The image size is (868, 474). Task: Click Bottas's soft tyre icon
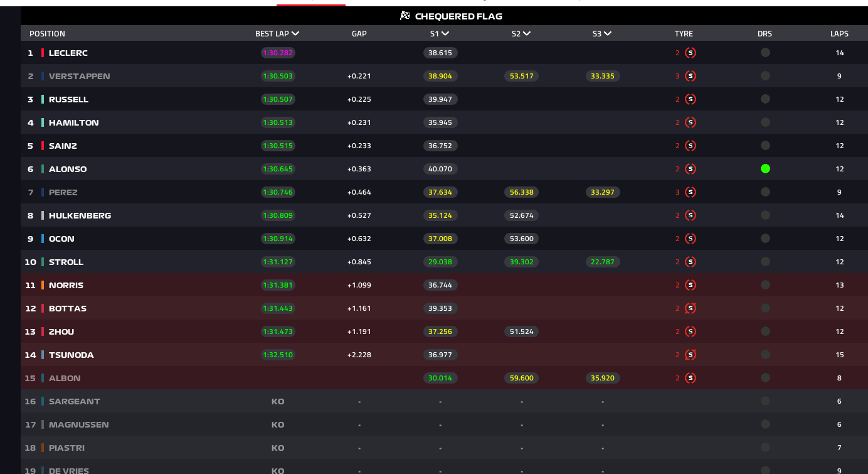pos(691,308)
